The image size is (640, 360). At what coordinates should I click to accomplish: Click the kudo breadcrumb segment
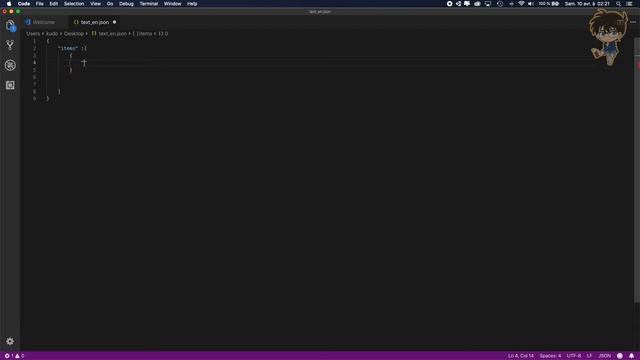(x=52, y=33)
